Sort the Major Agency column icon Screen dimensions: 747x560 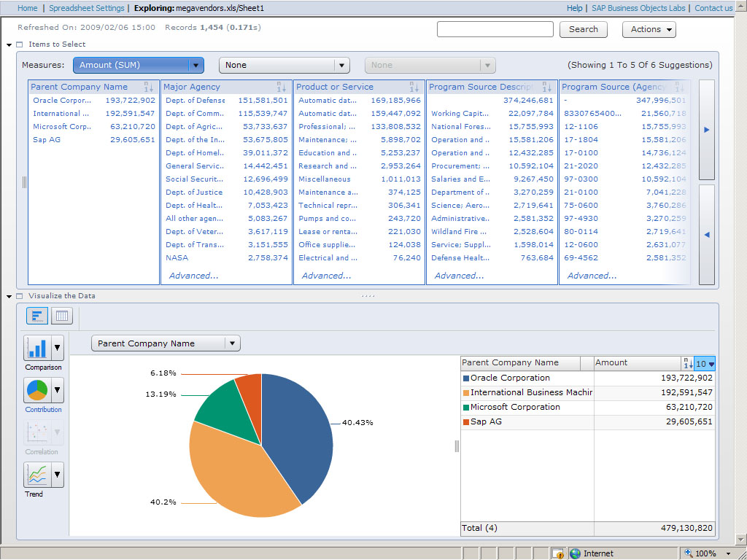pos(282,87)
